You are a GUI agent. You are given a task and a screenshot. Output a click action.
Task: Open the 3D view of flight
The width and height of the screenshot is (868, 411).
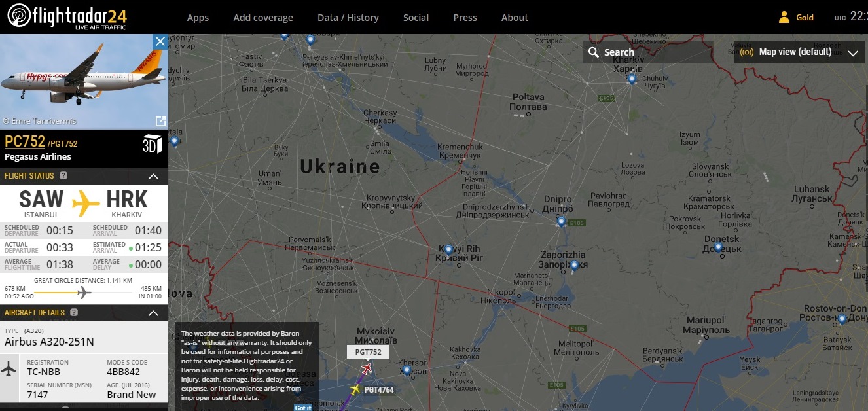[152, 145]
